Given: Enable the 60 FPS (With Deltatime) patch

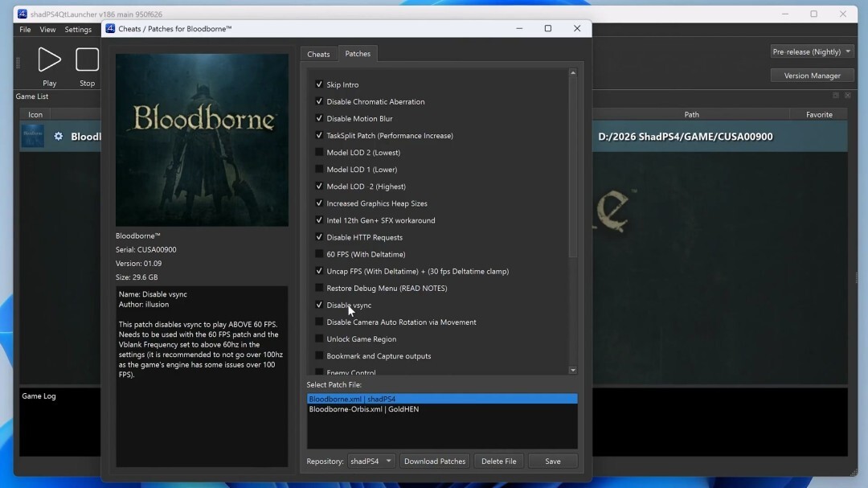Looking at the screenshot, I should [319, 254].
